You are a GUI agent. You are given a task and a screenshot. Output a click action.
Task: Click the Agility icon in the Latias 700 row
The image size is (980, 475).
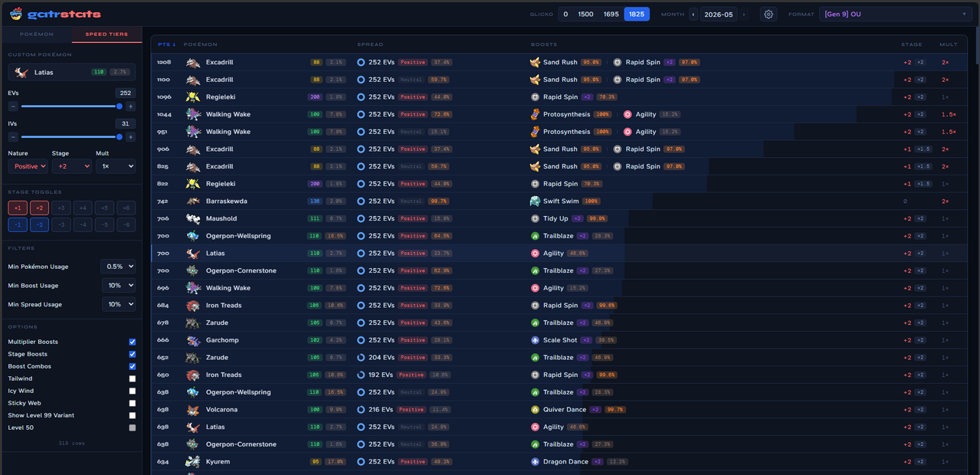[x=535, y=254]
